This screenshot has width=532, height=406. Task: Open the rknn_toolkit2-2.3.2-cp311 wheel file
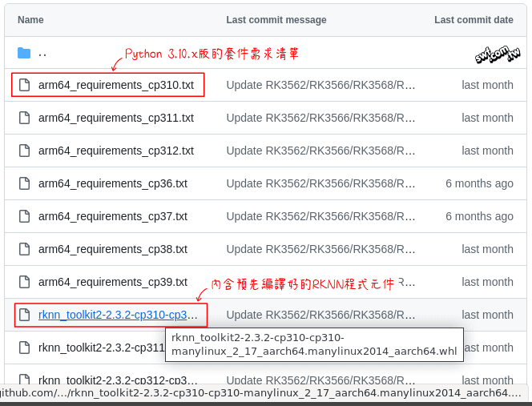[102, 348]
